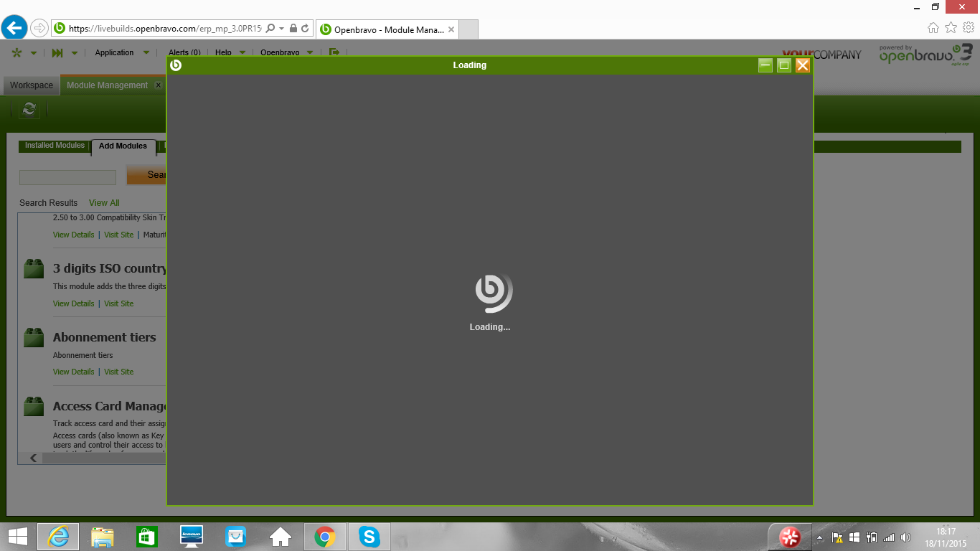Click the green module brick icon beside Abonnement tiers

[34, 338]
